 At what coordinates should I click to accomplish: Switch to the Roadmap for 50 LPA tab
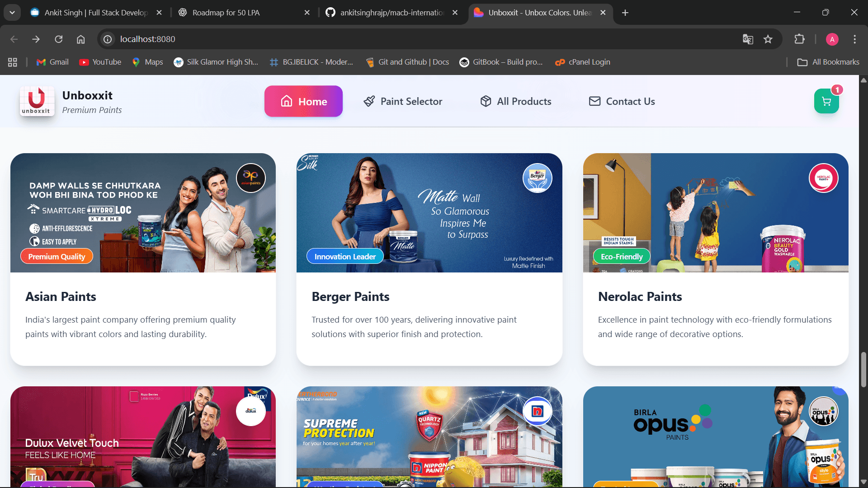tap(226, 13)
